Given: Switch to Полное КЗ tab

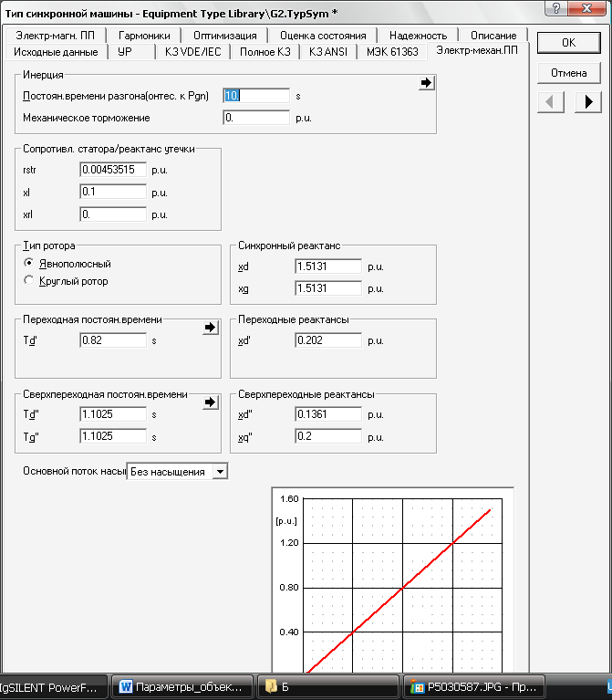Looking at the screenshot, I should click(265, 52).
